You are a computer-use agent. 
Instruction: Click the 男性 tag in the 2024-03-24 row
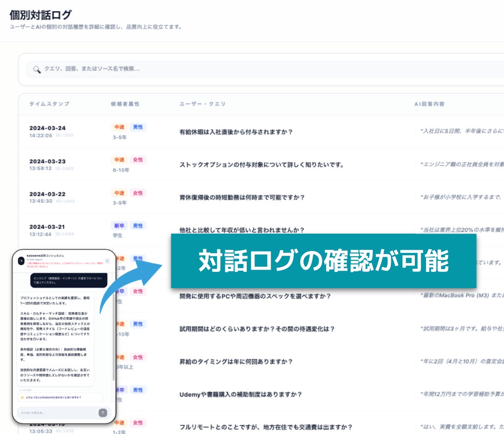point(138,127)
